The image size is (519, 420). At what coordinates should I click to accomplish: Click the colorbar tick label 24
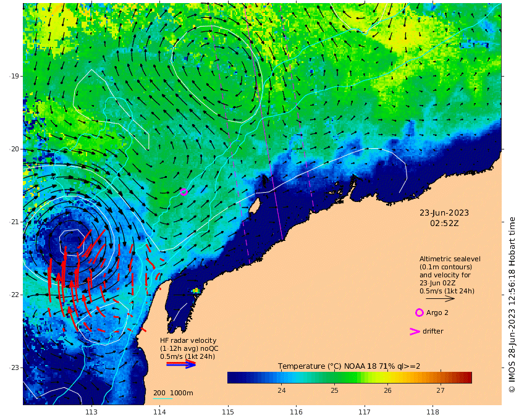pos(281,390)
